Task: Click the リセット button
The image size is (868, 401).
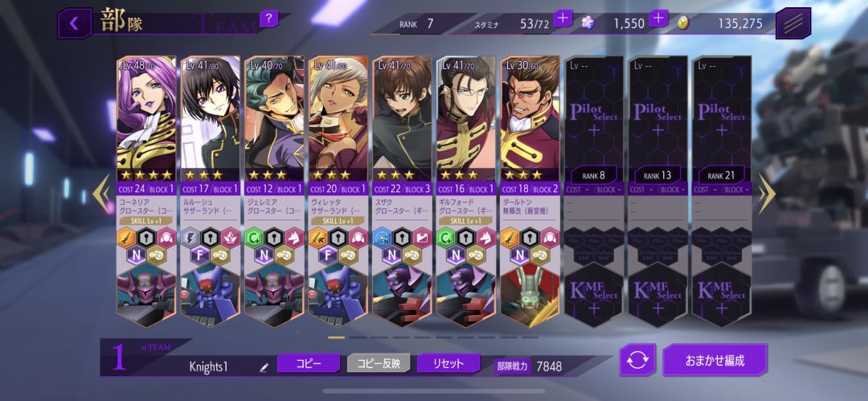Action: click(x=448, y=363)
